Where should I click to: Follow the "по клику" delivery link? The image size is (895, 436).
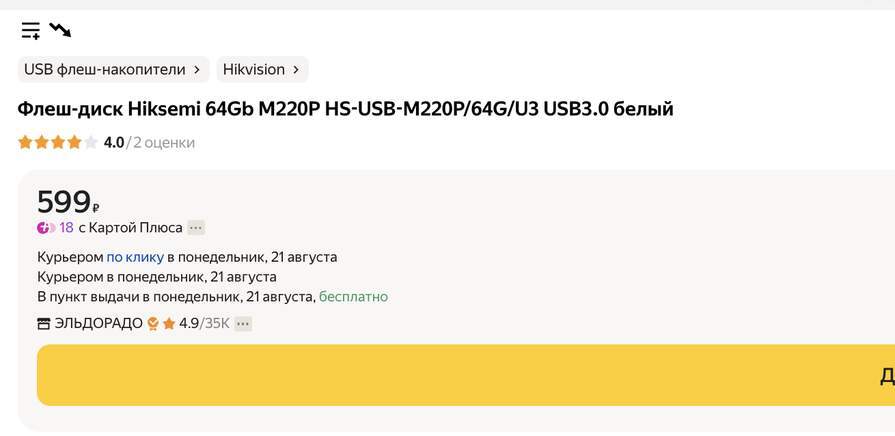[x=135, y=257]
